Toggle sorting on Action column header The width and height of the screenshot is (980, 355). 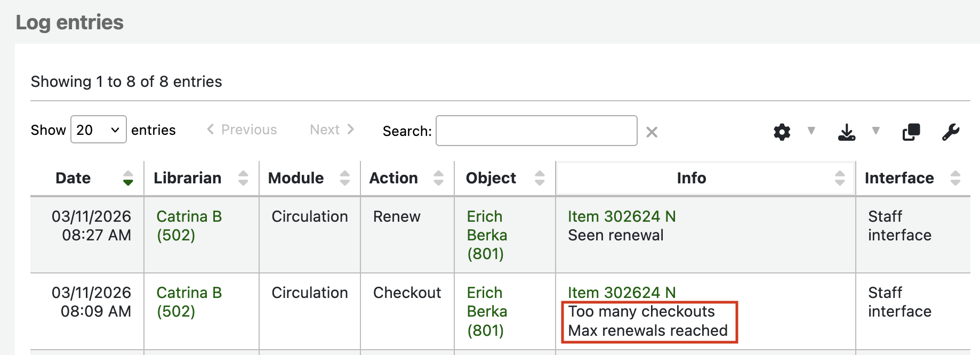click(x=393, y=178)
